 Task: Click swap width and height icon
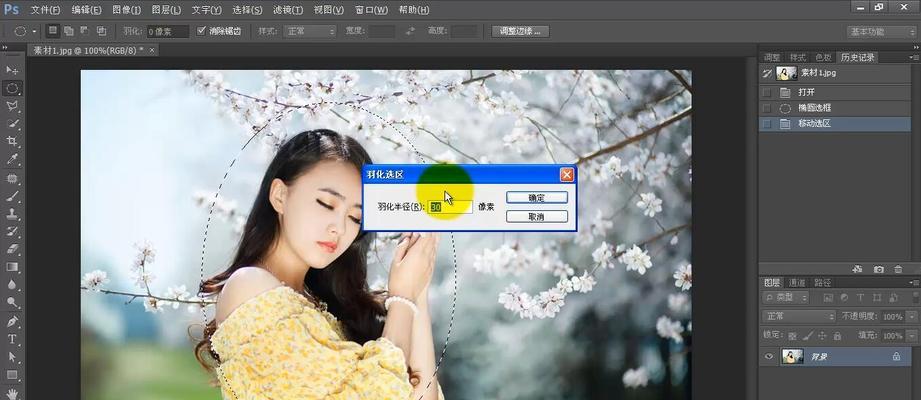point(411,31)
